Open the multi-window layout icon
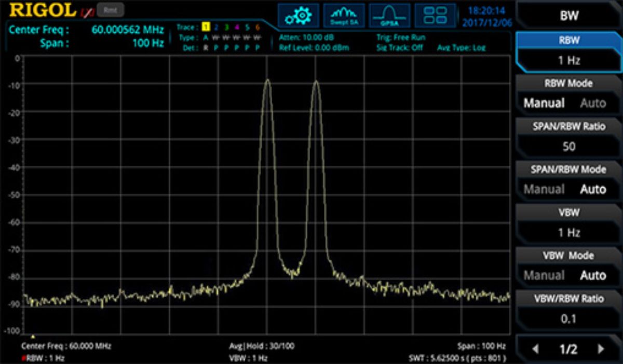The image size is (623, 364). point(435,16)
